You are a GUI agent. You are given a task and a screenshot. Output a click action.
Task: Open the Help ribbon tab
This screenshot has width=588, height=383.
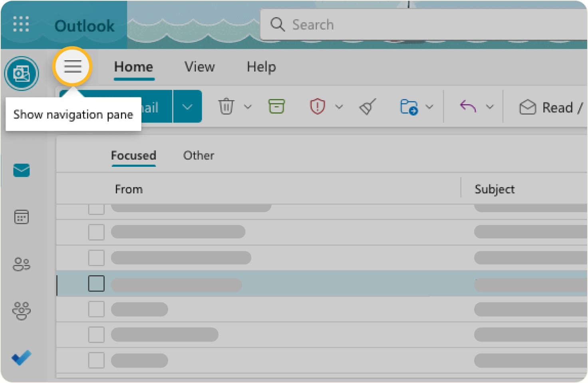tap(261, 67)
